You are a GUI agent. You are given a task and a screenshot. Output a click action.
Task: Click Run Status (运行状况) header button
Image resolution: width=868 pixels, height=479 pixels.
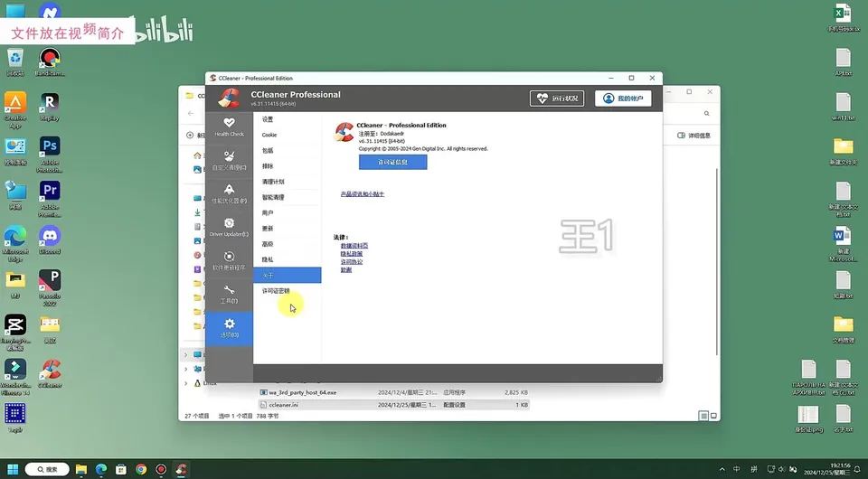point(557,99)
